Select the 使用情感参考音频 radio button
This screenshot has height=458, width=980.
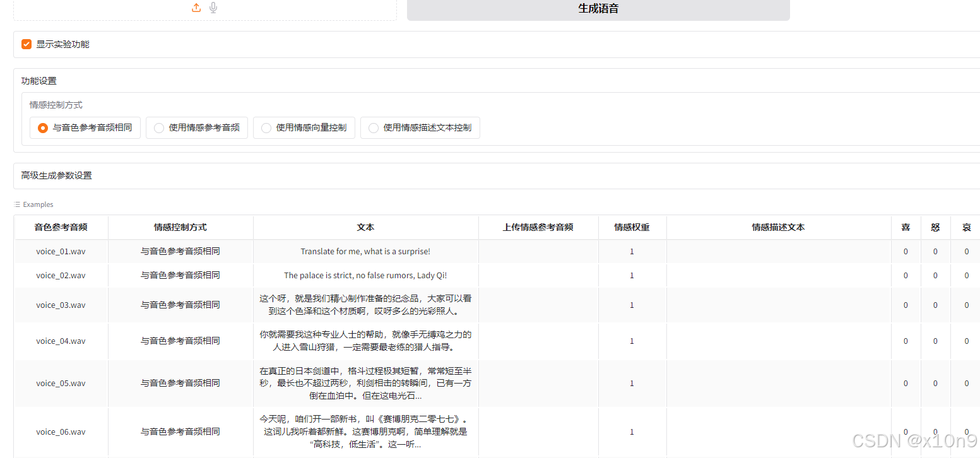coord(158,127)
